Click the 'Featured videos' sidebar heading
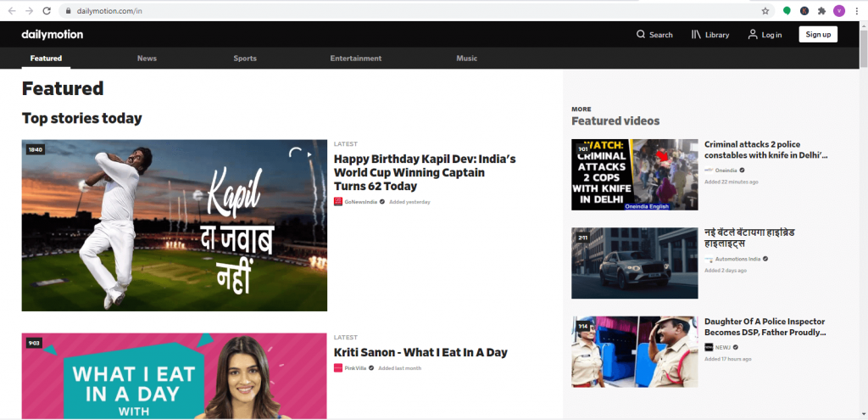 pyautogui.click(x=615, y=120)
